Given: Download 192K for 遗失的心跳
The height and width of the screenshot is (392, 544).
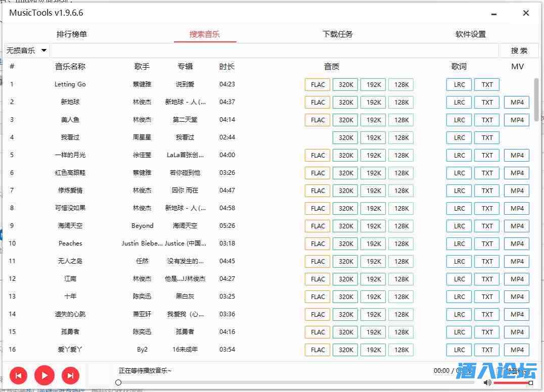Looking at the screenshot, I should pos(373,315).
